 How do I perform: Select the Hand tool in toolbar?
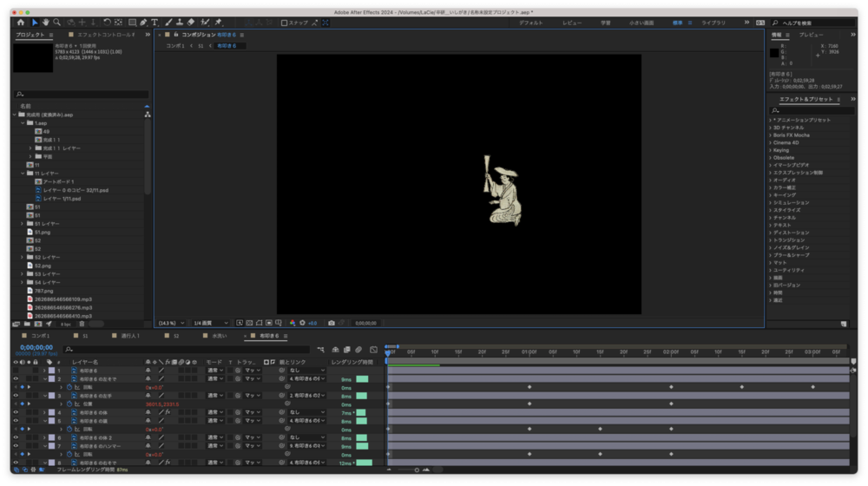click(x=46, y=23)
